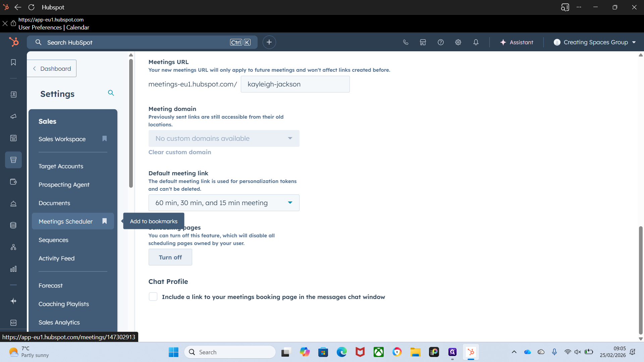Image resolution: width=644 pixels, height=362 pixels.
Task: Open File Explorer from the taskbar
Action: click(415, 352)
